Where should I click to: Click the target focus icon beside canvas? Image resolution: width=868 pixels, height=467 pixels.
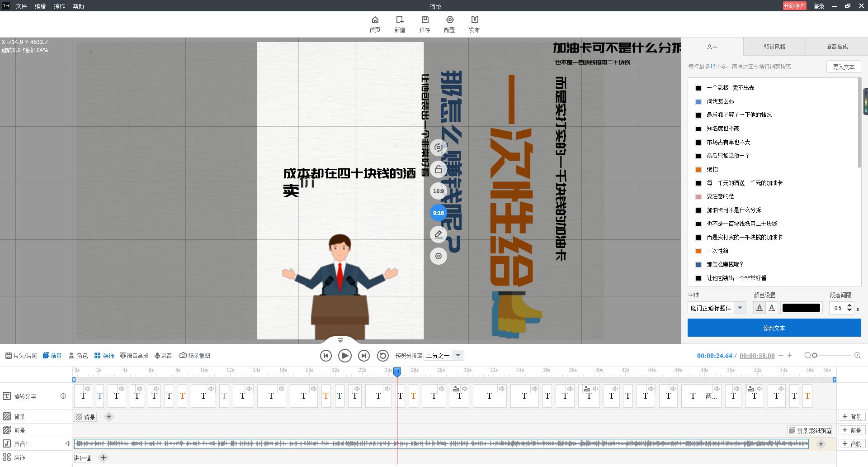point(439,256)
